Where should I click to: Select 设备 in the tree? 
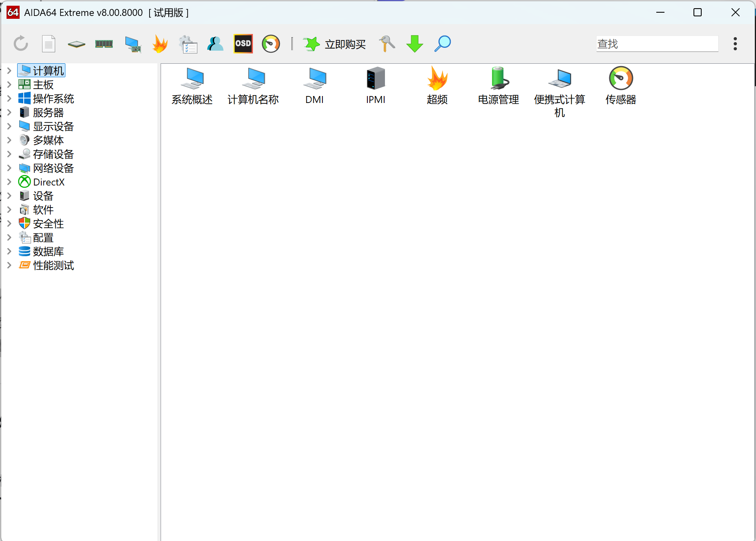pyautogui.click(x=36, y=196)
